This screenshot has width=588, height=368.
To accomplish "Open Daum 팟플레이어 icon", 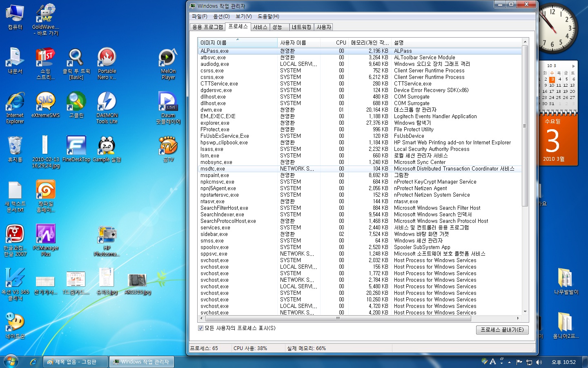I will [168, 108].
